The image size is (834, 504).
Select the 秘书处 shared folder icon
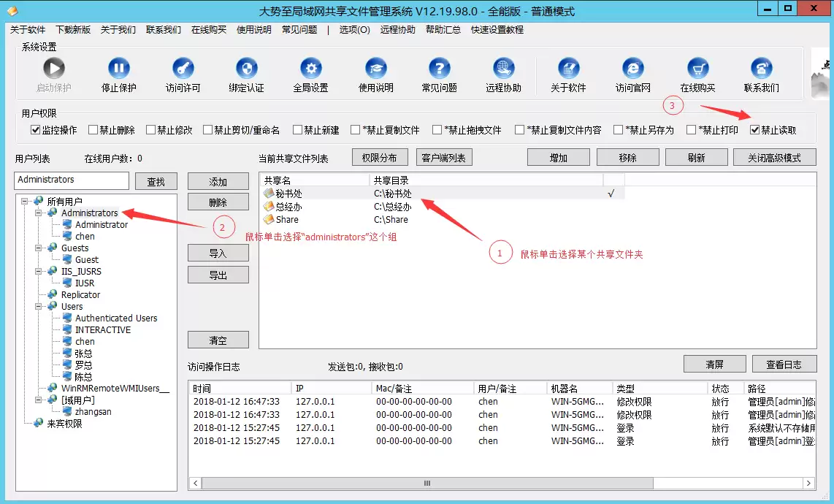(269, 193)
